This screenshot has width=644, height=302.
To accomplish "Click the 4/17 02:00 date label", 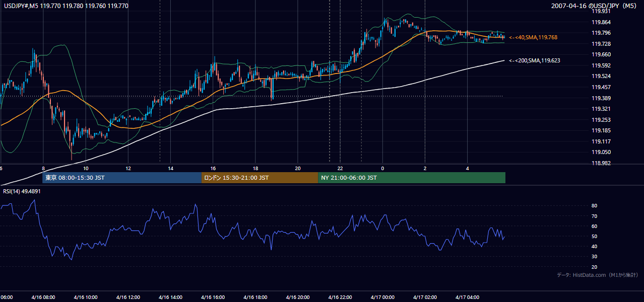I will coord(425,297).
